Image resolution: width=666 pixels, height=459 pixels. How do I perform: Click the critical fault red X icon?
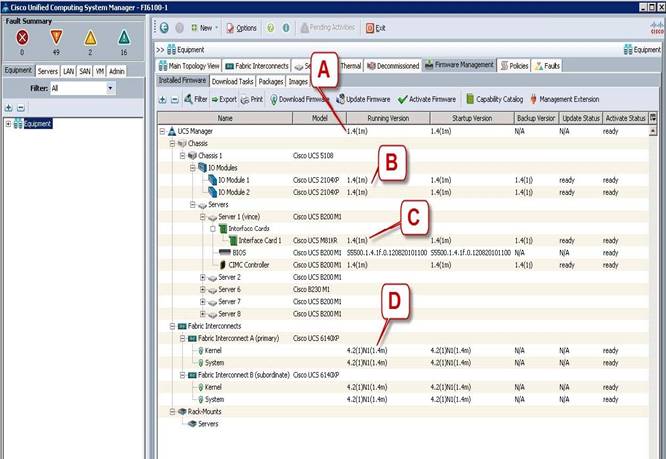click(22, 36)
